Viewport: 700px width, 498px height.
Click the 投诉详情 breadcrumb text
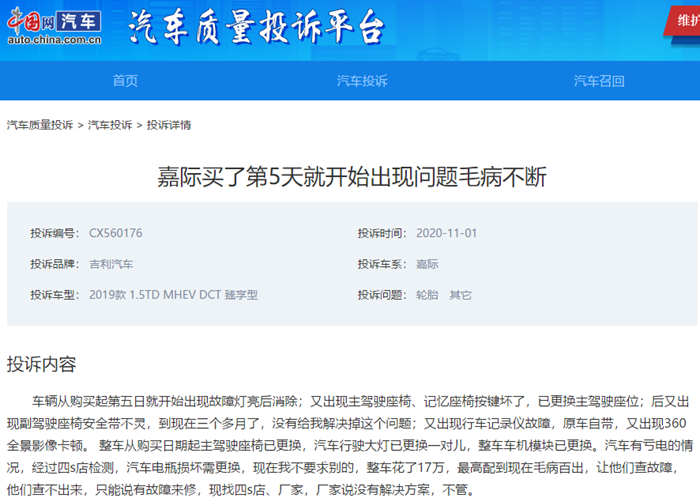169,125
